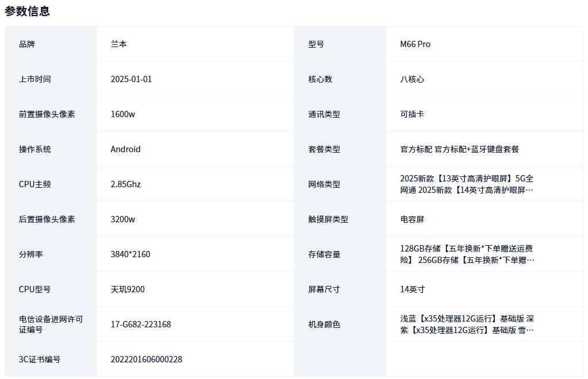Select the 触摸屏类型 label
Screen dimensions: 588x379
pyautogui.click(x=328, y=219)
